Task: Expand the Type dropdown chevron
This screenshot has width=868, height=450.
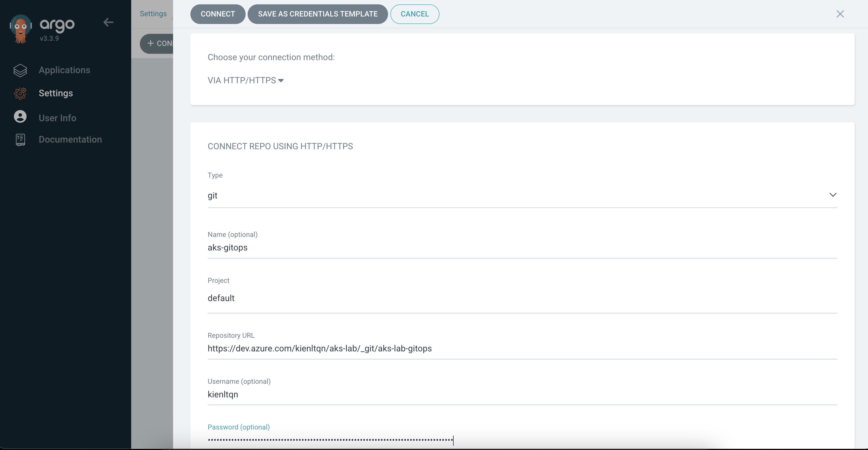Action: click(833, 195)
